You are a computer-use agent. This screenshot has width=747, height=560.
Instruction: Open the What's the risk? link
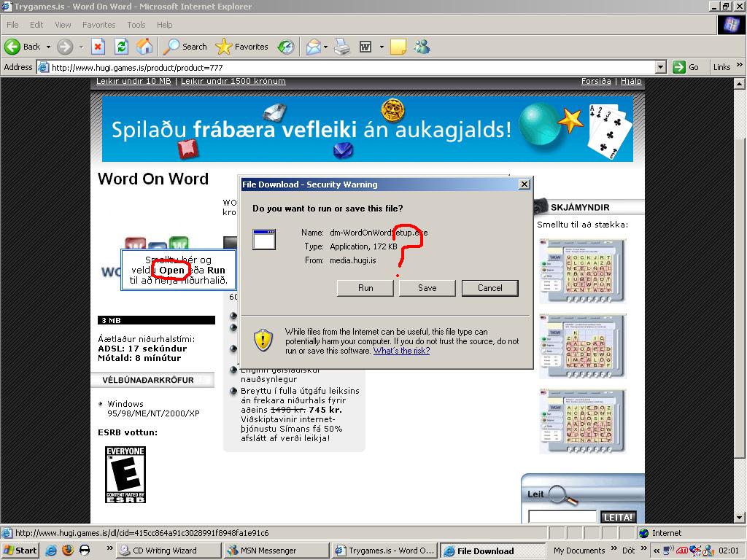pyautogui.click(x=401, y=351)
